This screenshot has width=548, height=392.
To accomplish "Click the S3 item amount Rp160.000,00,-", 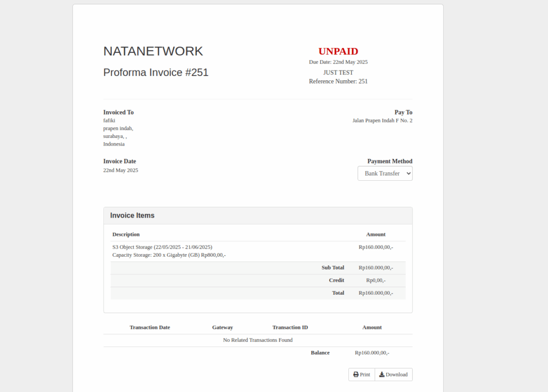I will pos(376,247).
